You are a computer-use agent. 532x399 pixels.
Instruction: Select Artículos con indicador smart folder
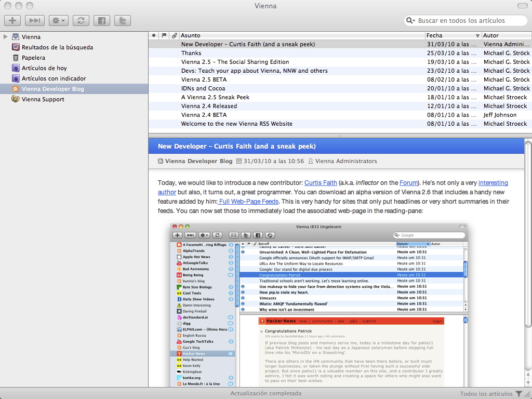click(x=54, y=78)
